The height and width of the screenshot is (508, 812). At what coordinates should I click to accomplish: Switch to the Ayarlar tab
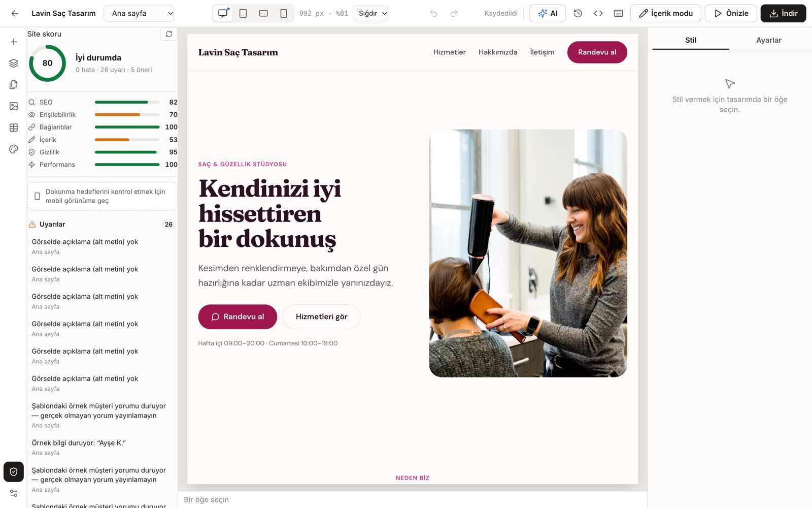pos(768,40)
